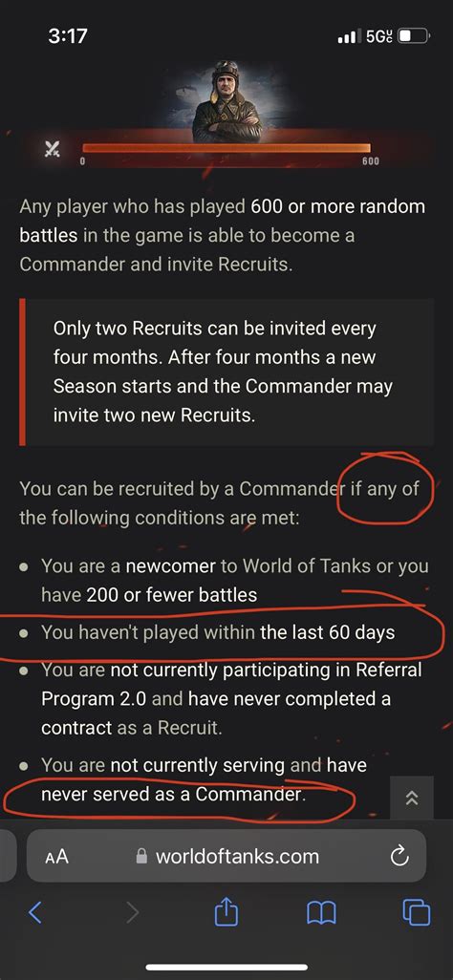This screenshot has height=980, width=453.
Task: Show all open tabs icon
Action: coord(416,913)
